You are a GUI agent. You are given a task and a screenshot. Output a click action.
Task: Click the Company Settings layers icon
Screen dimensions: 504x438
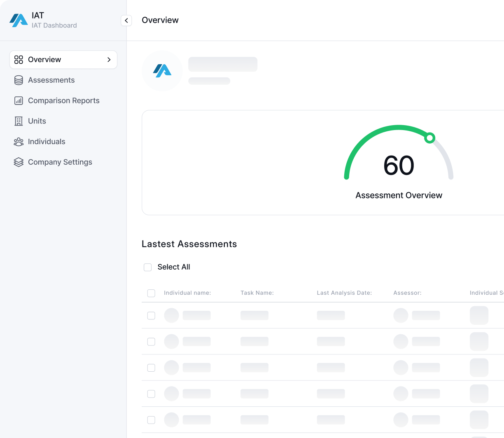coord(19,162)
